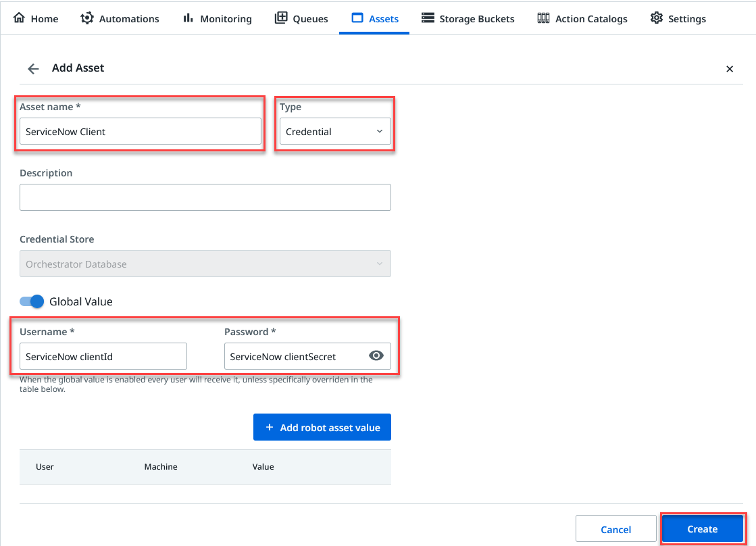Click Add robot asset value button
Screen dimensions: 756x546
point(322,427)
